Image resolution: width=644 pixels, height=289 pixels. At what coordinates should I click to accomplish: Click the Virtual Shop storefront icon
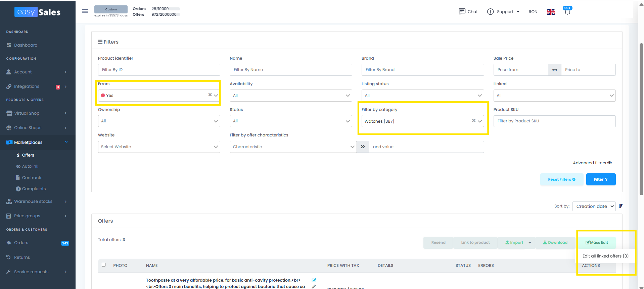click(9, 113)
